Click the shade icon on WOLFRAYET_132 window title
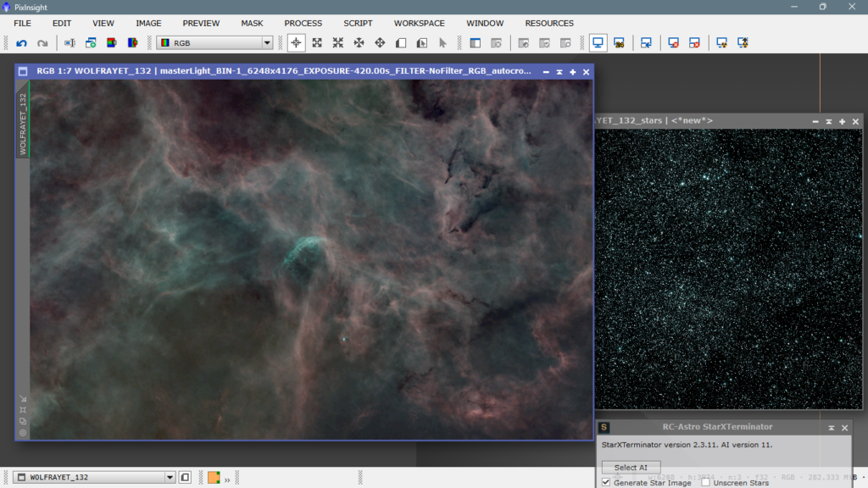 (x=559, y=72)
